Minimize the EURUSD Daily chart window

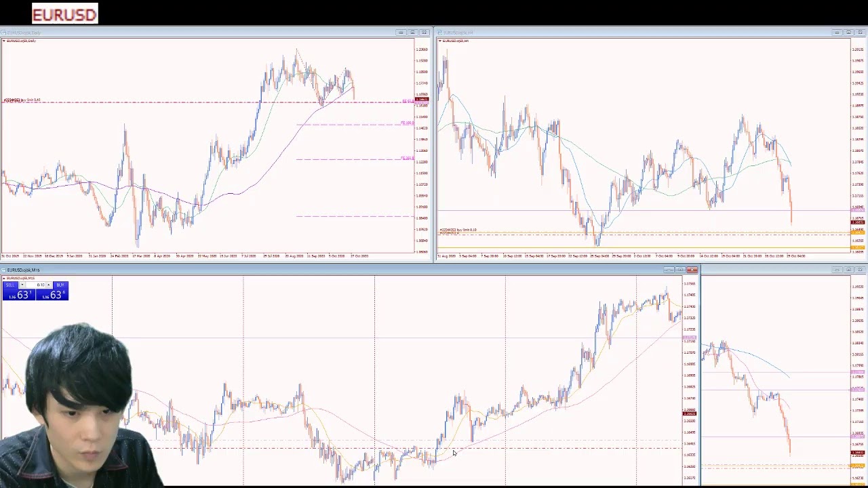[x=401, y=33]
